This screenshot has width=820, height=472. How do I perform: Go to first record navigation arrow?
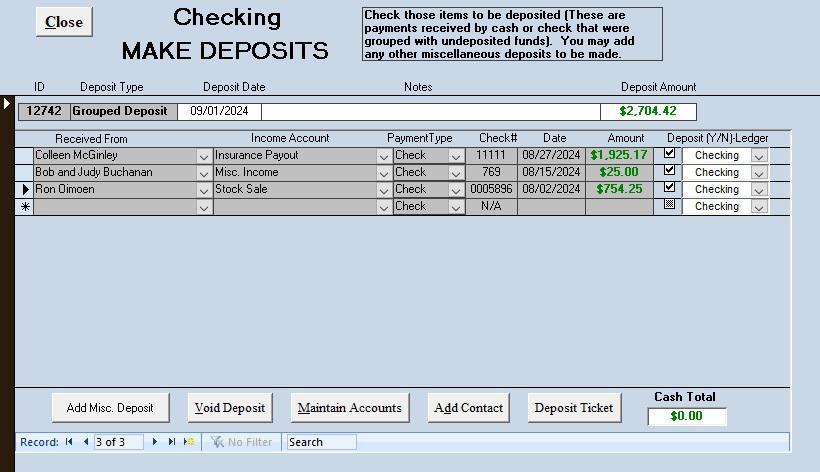(69, 442)
